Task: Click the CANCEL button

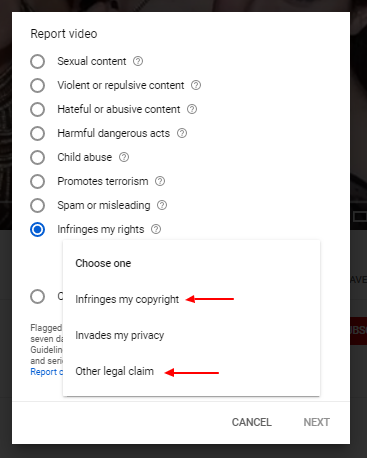Action: click(252, 422)
